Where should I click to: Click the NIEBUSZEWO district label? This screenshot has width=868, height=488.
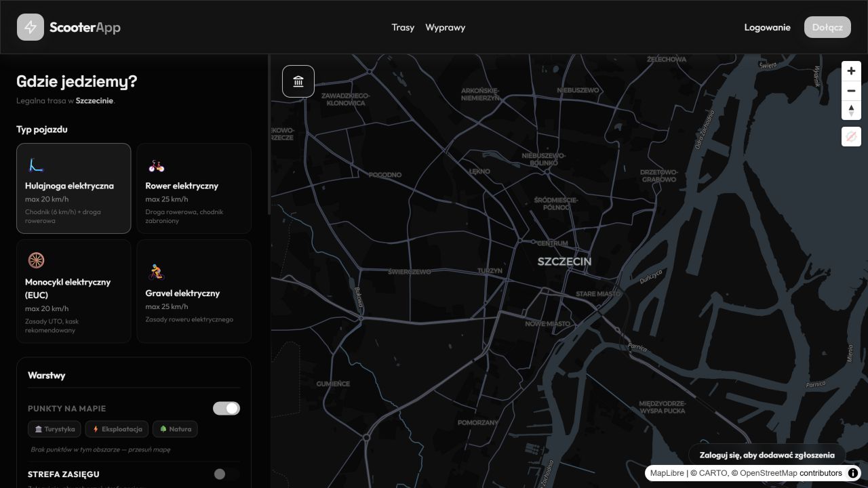coord(578,90)
